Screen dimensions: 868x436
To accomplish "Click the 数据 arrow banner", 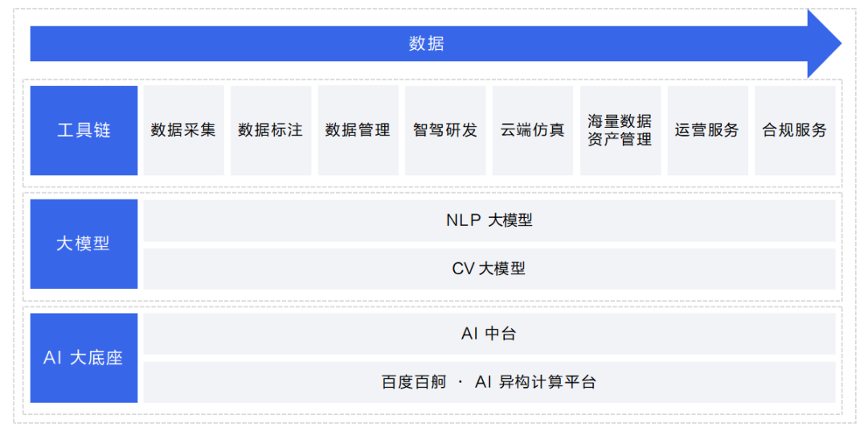I will point(435,43).
